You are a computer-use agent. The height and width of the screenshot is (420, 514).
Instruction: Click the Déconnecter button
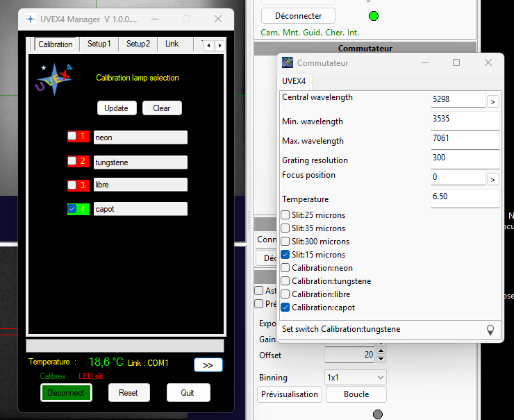pyautogui.click(x=297, y=15)
